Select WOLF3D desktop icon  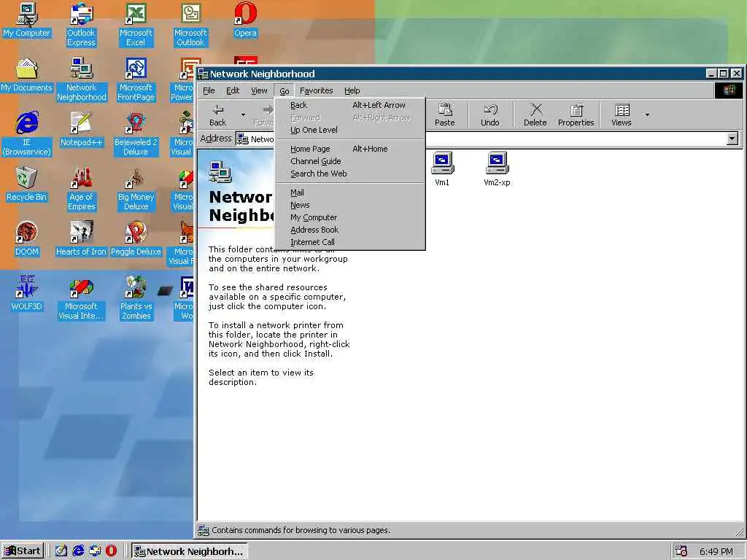click(27, 294)
